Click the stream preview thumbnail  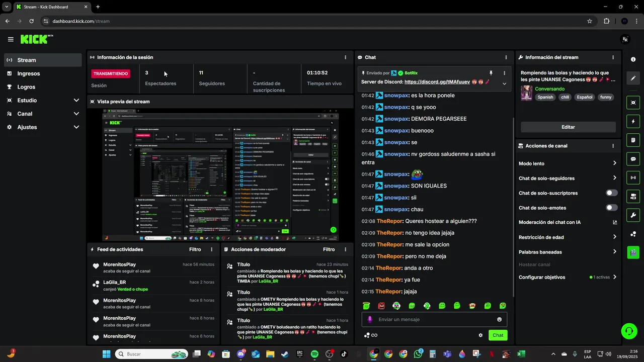pyautogui.click(x=220, y=174)
